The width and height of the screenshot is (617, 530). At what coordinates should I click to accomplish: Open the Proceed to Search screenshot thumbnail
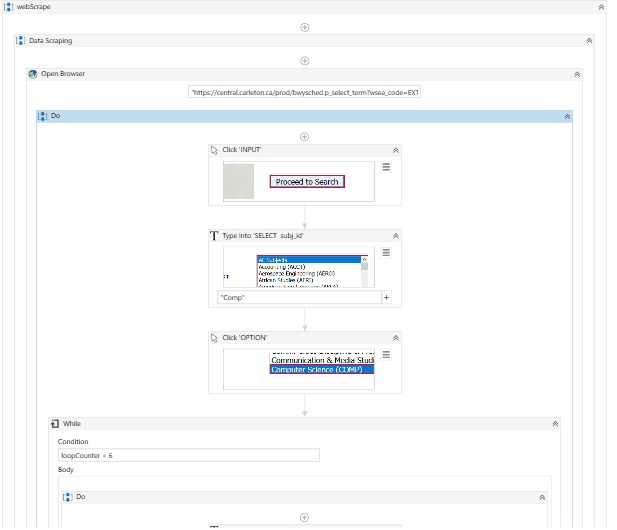(299, 181)
